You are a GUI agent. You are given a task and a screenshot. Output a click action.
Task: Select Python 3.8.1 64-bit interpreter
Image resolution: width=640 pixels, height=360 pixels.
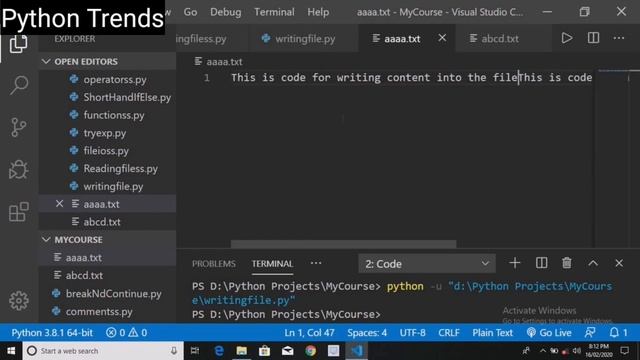(x=52, y=333)
